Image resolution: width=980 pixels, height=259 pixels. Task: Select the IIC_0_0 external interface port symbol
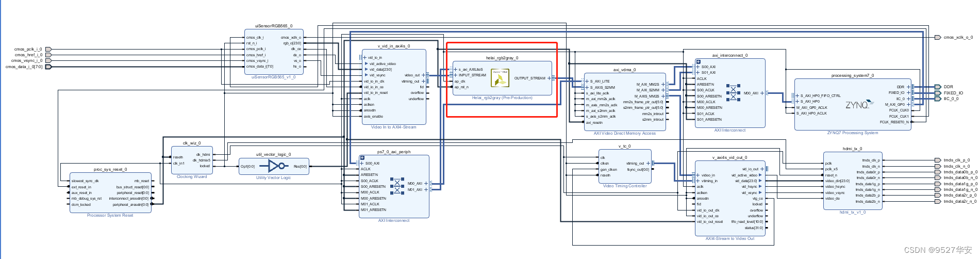point(938,99)
